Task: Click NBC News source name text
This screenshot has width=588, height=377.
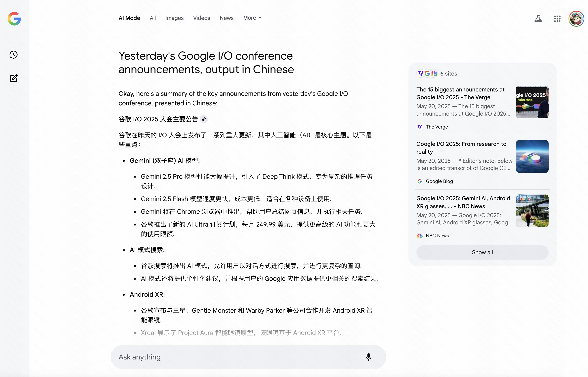Action: 437,236
